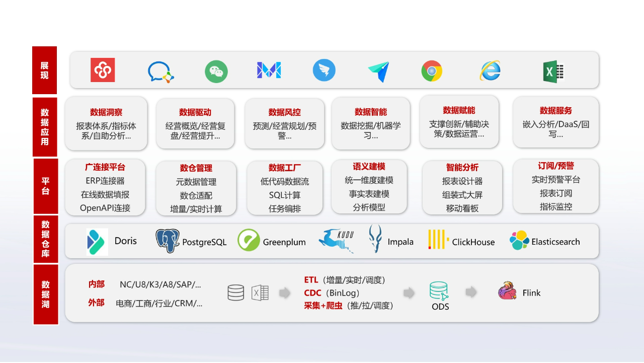This screenshot has width=644, height=363.
Task: Click the arrow before the Flink logo
Action: [x=471, y=292]
